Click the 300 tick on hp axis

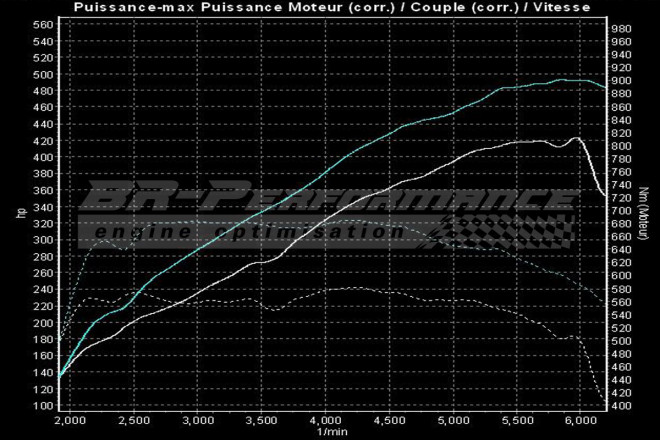[x=42, y=240]
